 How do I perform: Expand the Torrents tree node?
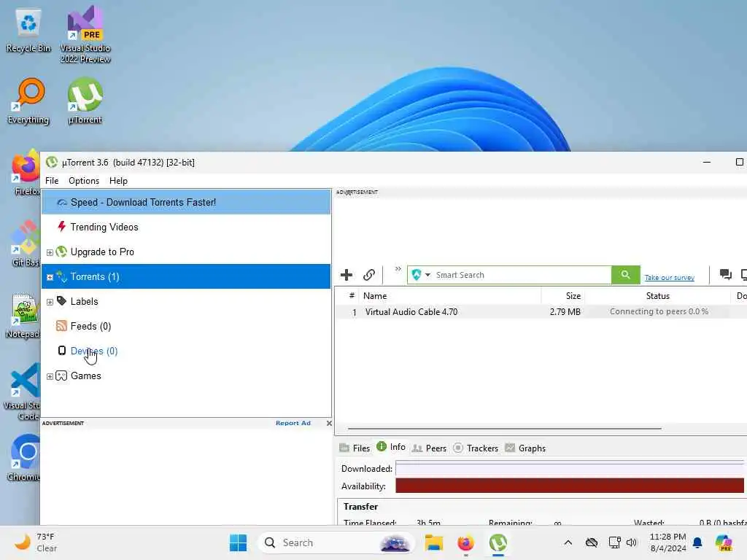(x=50, y=277)
